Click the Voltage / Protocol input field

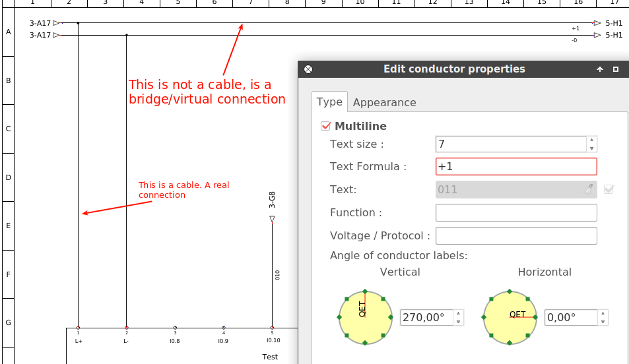(515, 236)
